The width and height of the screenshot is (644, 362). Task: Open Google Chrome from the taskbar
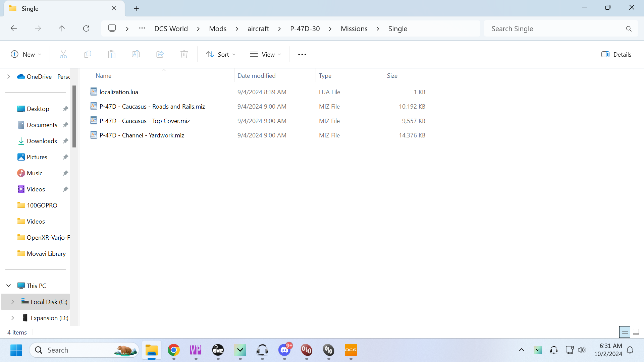[174, 350]
